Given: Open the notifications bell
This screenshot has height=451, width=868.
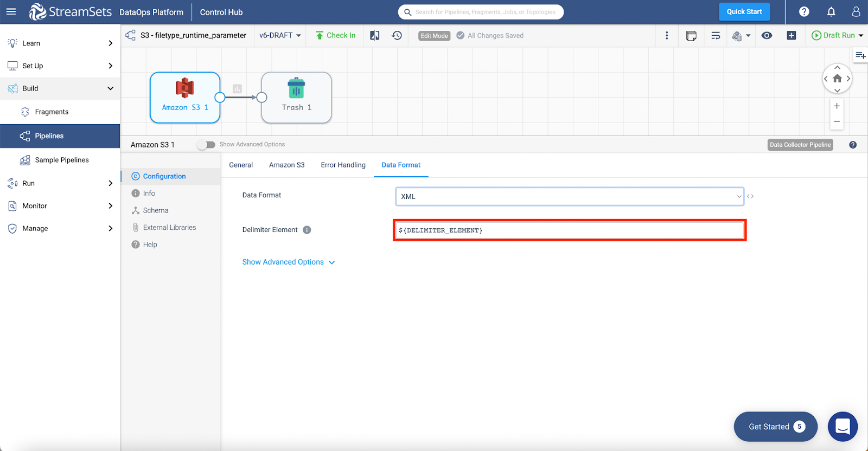Looking at the screenshot, I should pos(831,11).
